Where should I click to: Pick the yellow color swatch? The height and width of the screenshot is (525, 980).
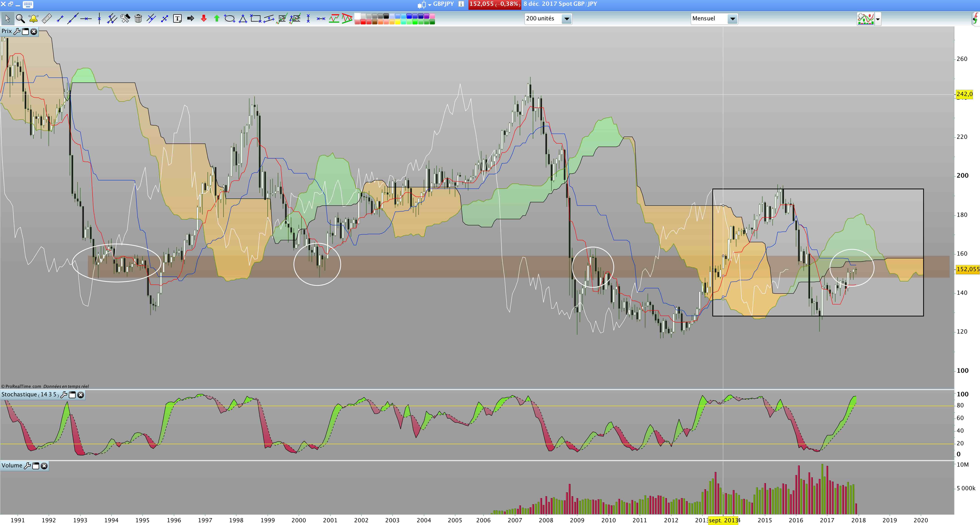point(398,22)
